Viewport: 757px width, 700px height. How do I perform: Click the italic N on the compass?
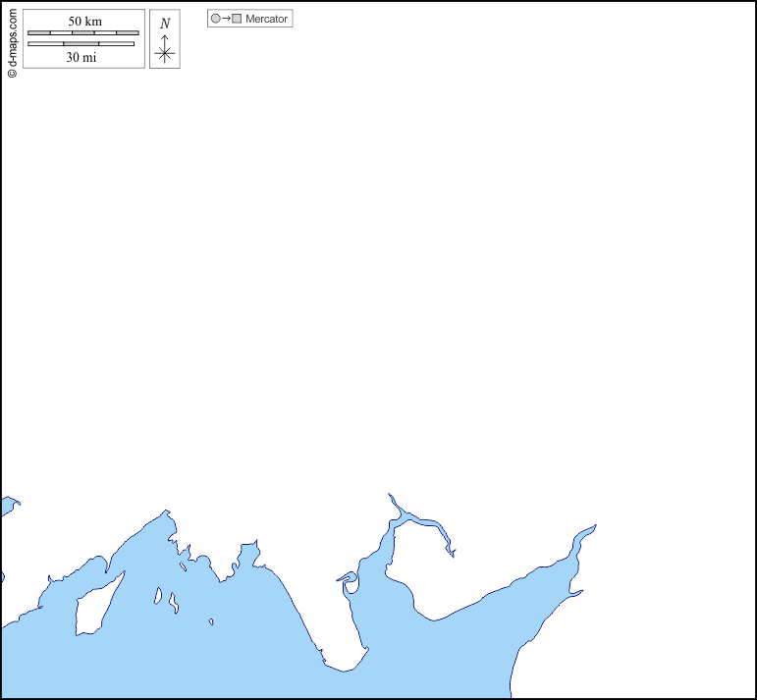[x=165, y=24]
